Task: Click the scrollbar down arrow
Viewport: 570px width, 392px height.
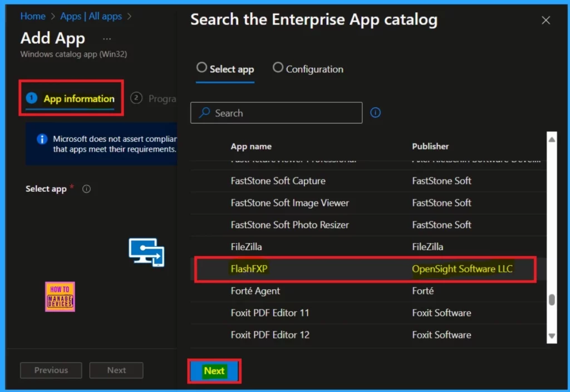Action: [552, 336]
